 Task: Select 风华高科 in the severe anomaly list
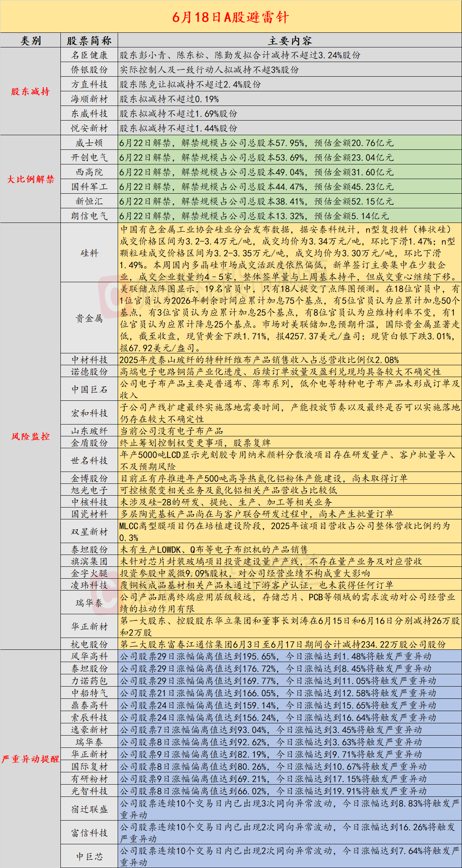[x=89, y=656]
